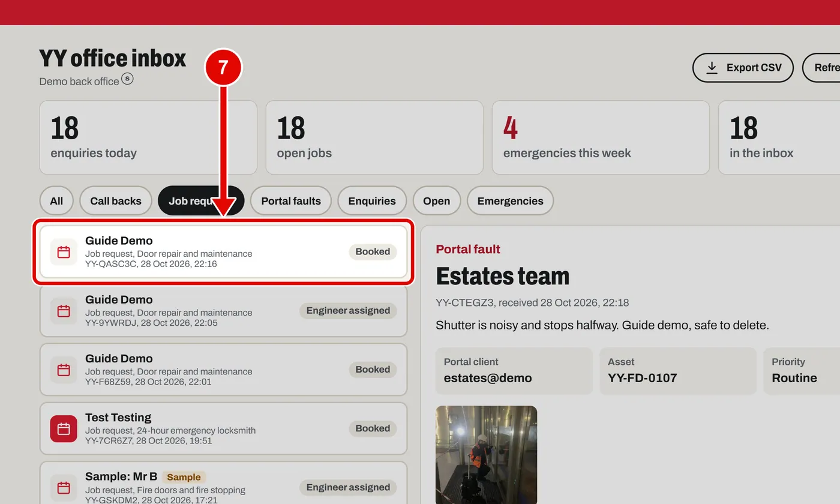Open the 18 enquiries today stat card

(148, 137)
